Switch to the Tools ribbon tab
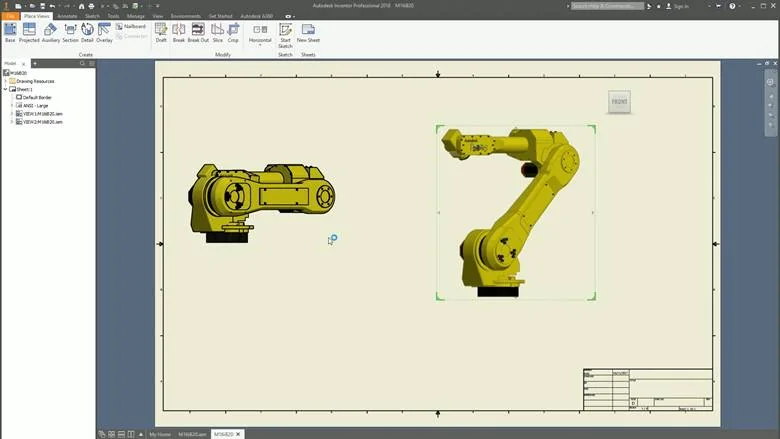Image resolution: width=780 pixels, height=439 pixels. coord(113,16)
